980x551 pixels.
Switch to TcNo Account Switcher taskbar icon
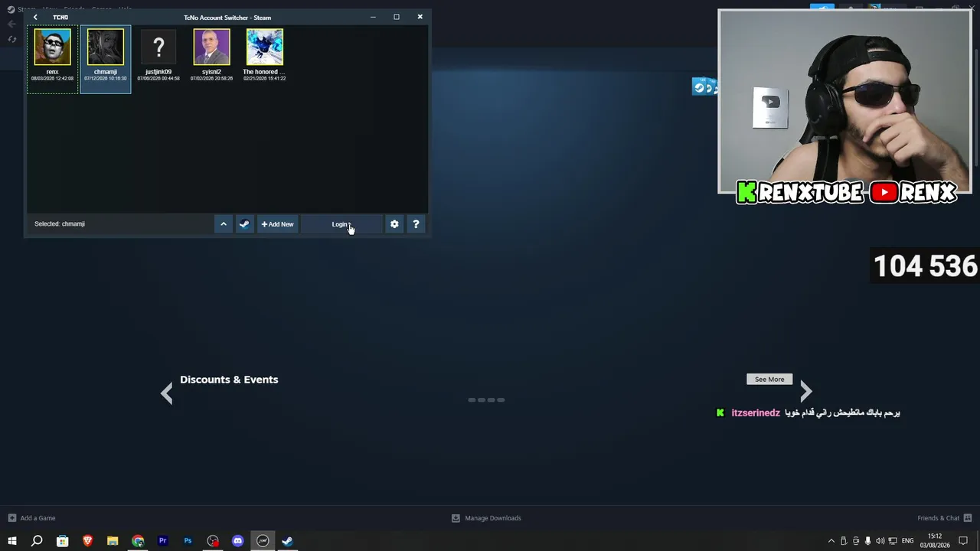pos(263,541)
